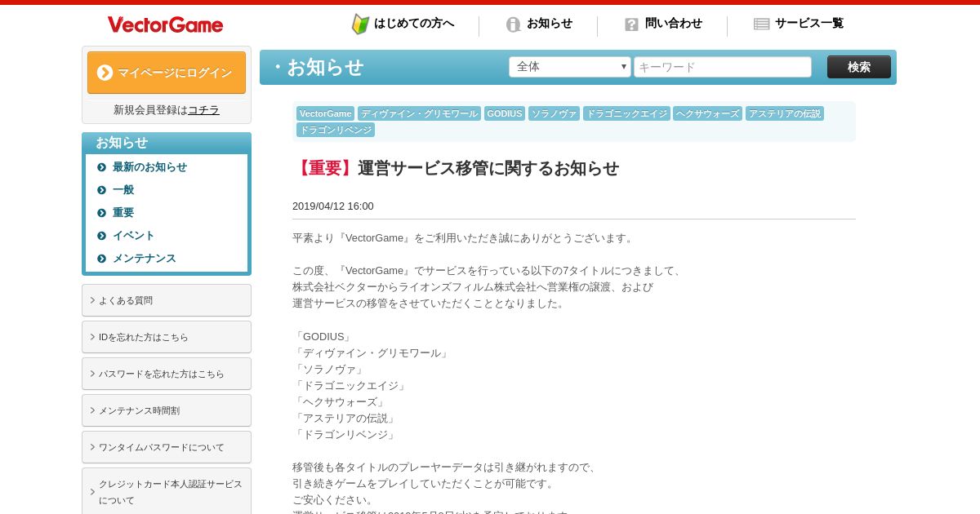Viewport: 980px width, 514px height.
Task: Select the イベント news category
Action: [134, 236]
